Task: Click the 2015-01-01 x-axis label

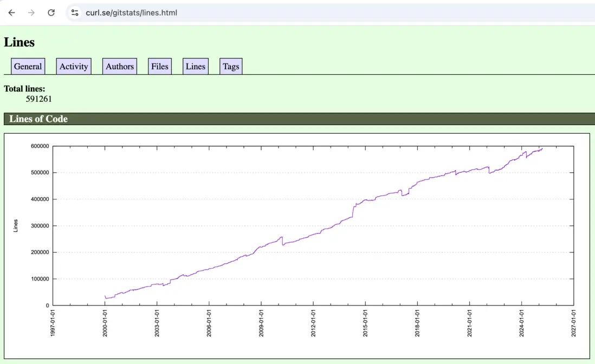Action: click(x=365, y=323)
